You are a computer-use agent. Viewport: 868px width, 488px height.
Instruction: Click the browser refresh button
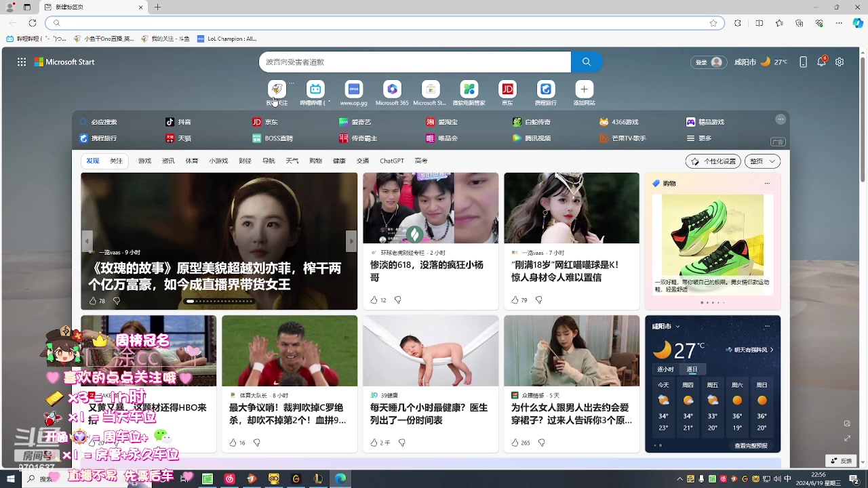[33, 23]
